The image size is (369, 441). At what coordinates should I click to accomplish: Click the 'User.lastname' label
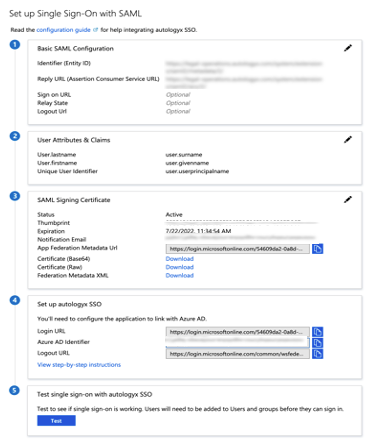click(56, 155)
